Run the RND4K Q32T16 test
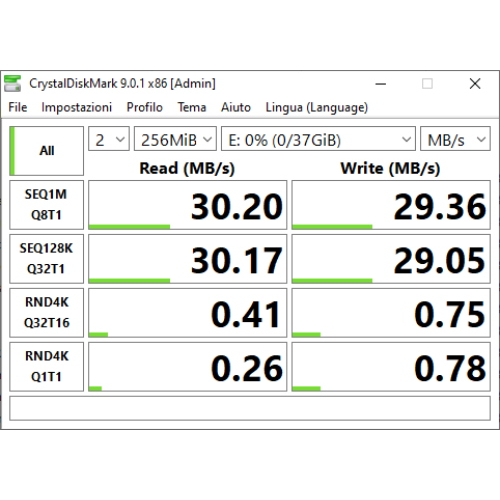The width and height of the screenshot is (500, 500). (x=46, y=313)
